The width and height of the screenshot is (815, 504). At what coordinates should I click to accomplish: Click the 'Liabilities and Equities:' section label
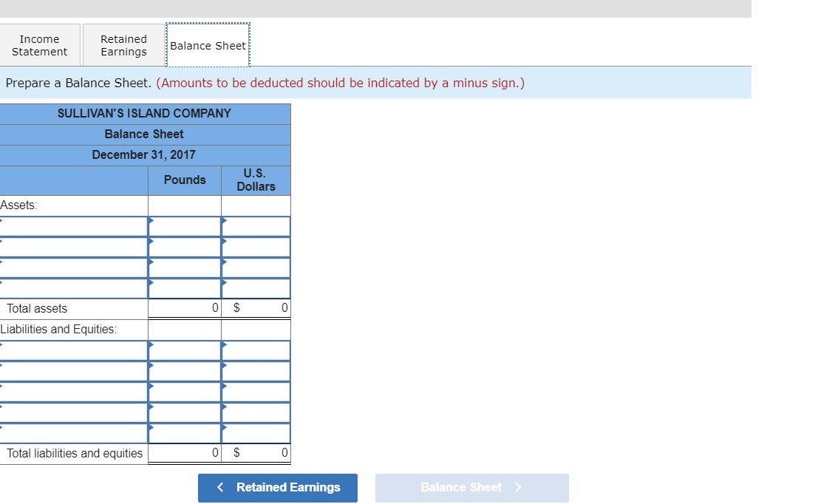coord(58,330)
